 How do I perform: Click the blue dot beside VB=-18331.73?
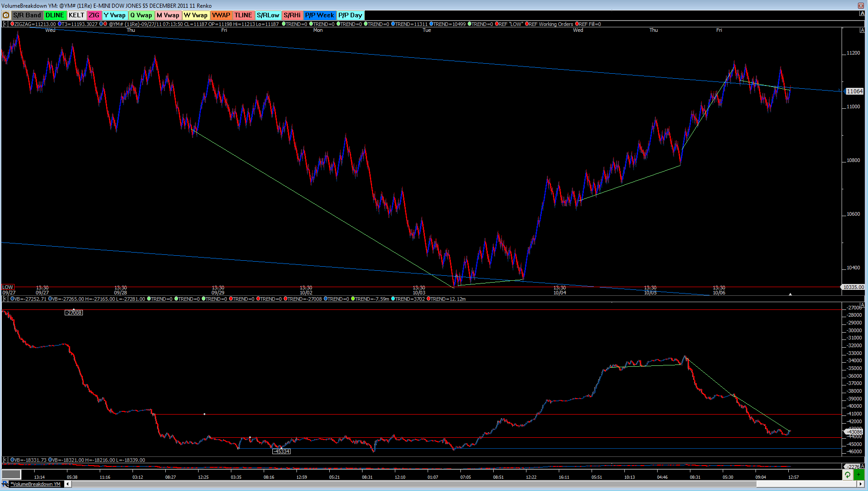tap(12, 460)
